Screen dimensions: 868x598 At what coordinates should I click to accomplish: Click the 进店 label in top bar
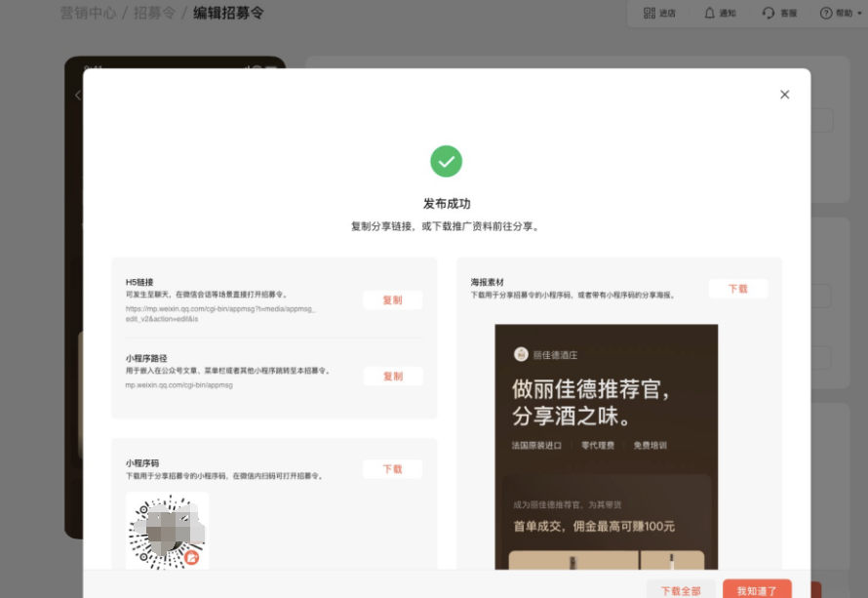click(668, 14)
